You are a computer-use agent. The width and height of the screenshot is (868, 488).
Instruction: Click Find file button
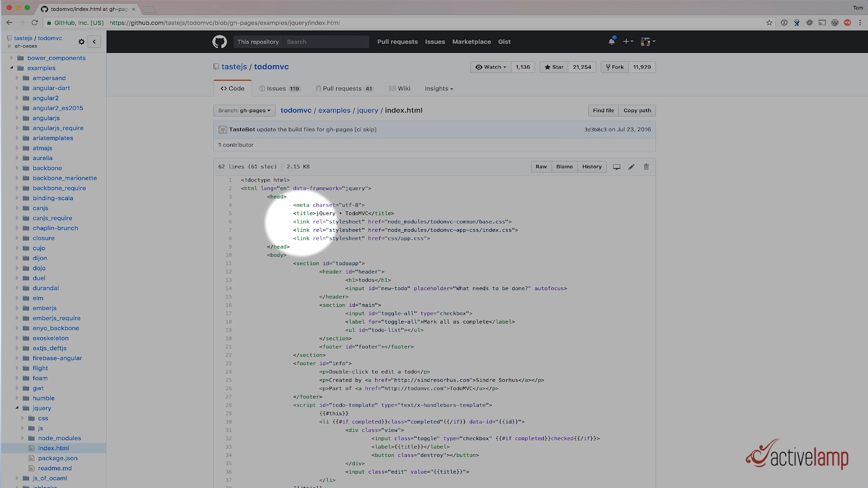coord(603,110)
